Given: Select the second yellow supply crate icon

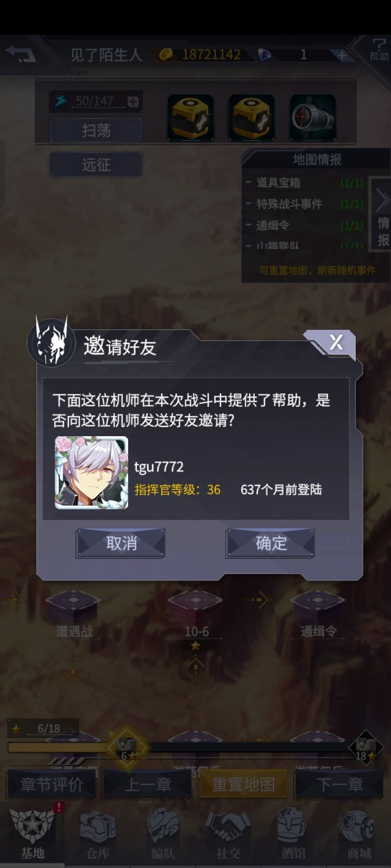Looking at the screenshot, I should [251, 117].
